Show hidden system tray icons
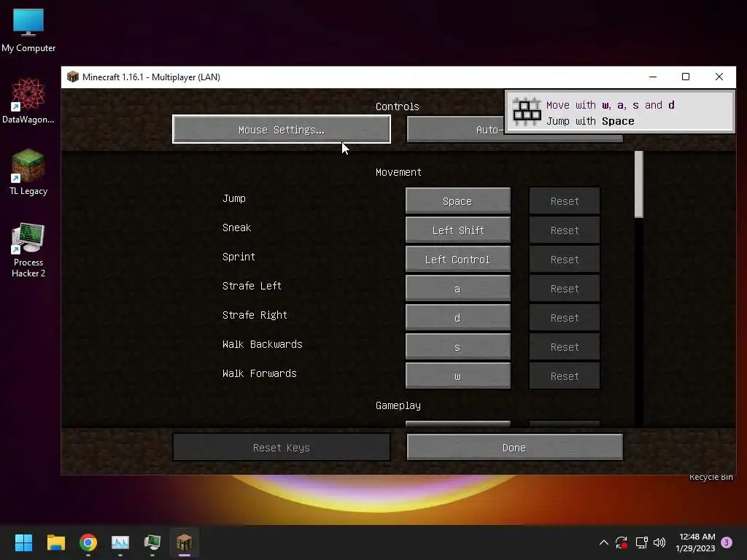Viewport: 747px width, 560px height. click(x=603, y=542)
